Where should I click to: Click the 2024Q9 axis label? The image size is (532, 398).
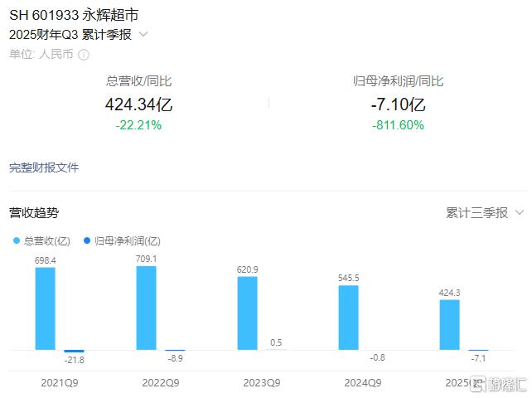tap(363, 383)
